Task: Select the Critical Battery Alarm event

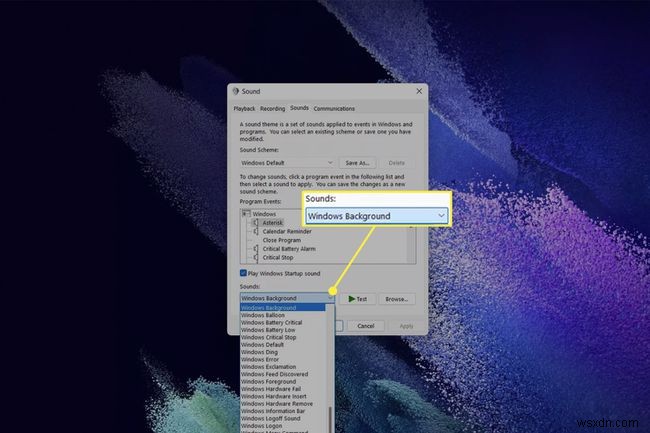Action: click(289, 249)
